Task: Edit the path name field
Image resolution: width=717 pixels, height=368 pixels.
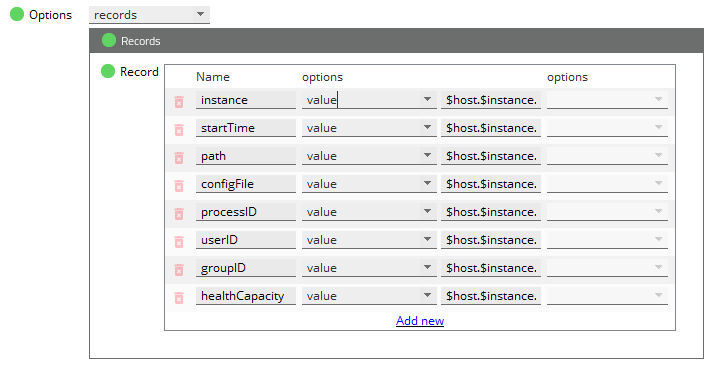Action: 246,156
